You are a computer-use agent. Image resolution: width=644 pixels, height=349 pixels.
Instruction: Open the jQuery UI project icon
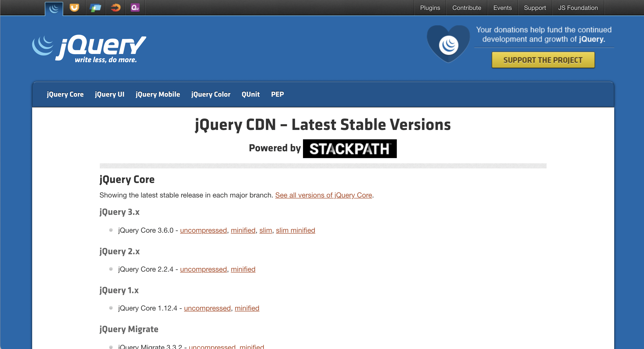(74, 8)
